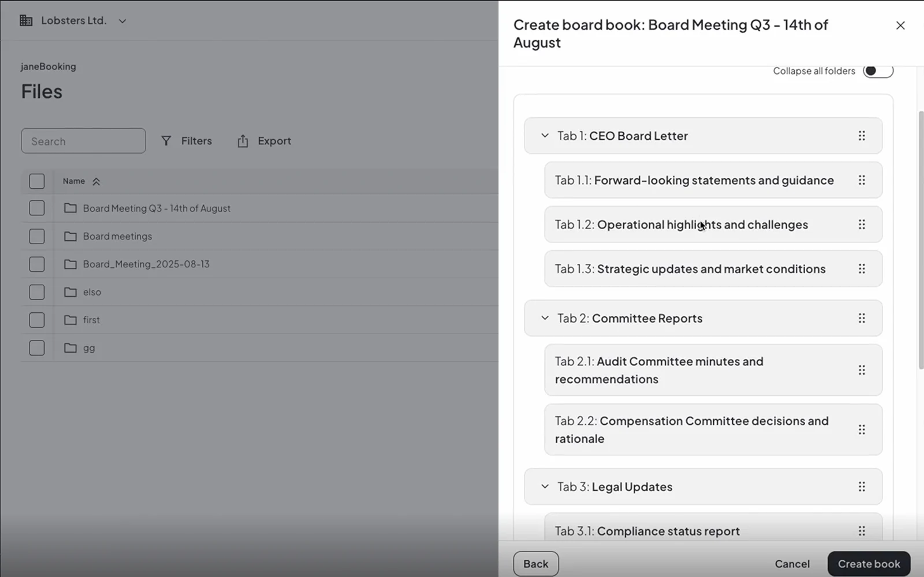
Task: Go Back to the previous step
Action: click(x=536, y=564)
